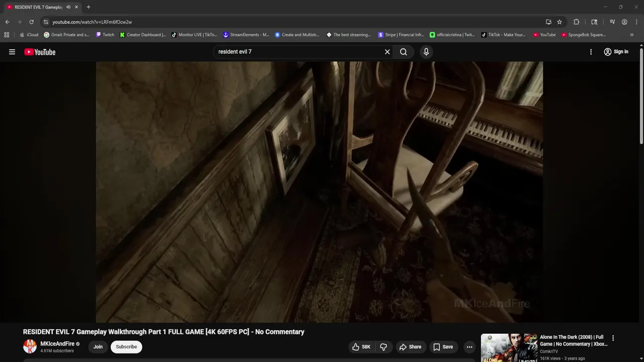The width and height of the screenshot is (644, 362).
Task: Select the URL in the address bar
Action: tap(92, 22)
